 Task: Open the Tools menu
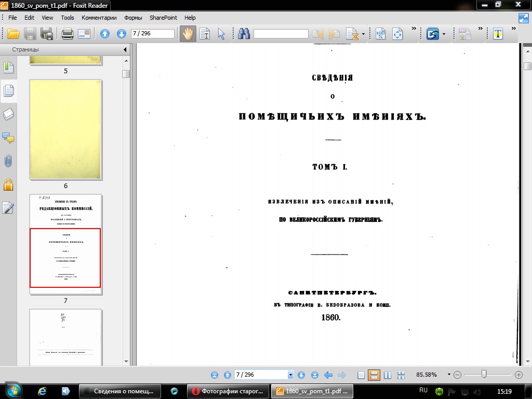[x=68, y=18]
